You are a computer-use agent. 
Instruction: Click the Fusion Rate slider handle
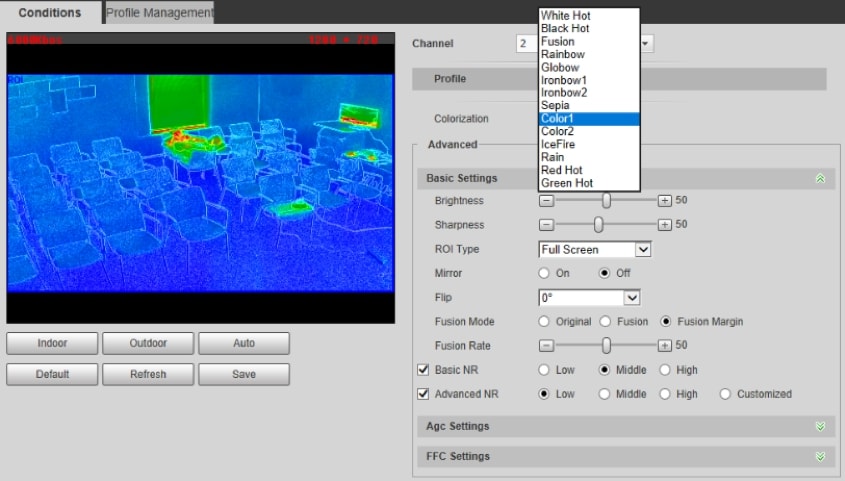606,346
